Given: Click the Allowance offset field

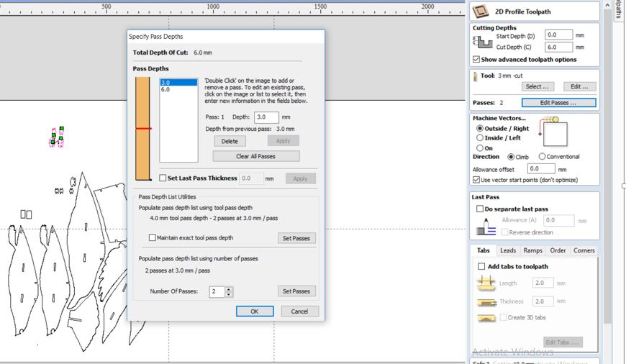Looking at the screenshot, I should pos(540,169).
